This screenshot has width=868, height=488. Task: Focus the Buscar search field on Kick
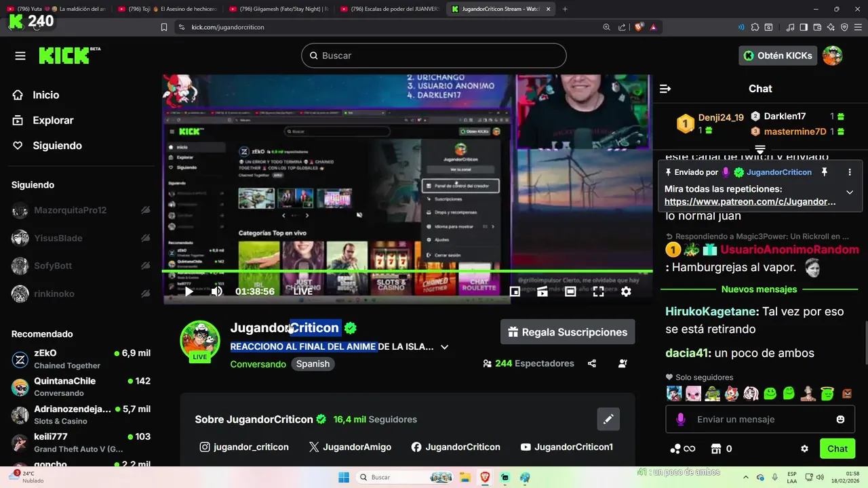click(x=434, y=56)
